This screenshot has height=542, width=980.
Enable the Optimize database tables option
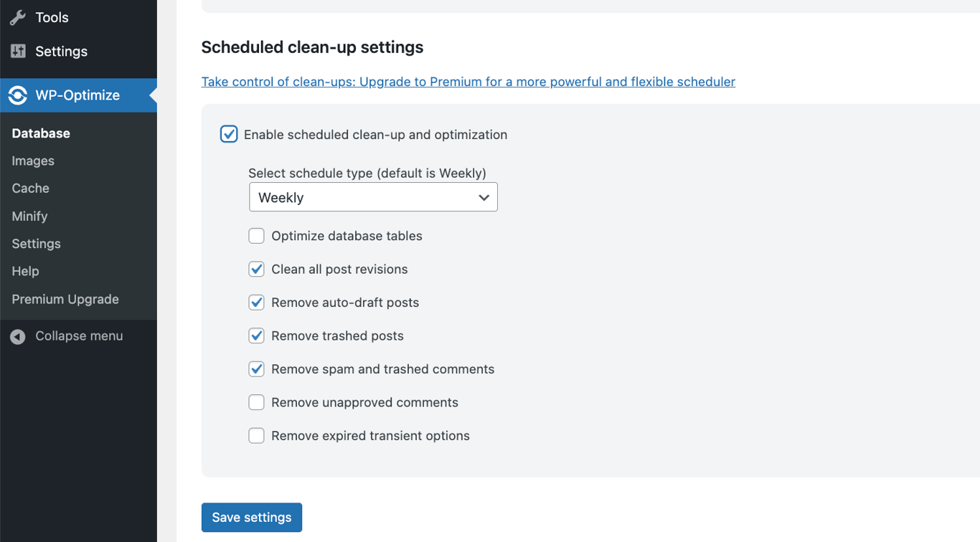point(256,236)
